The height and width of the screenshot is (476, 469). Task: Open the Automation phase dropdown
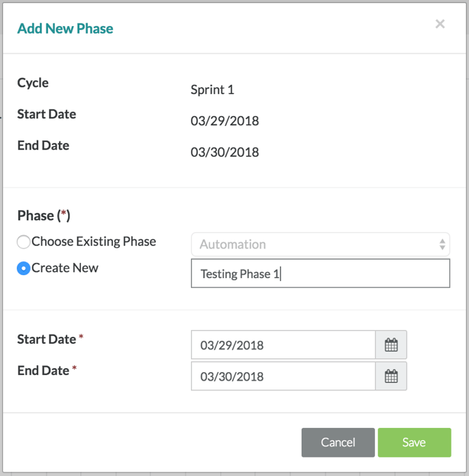[313, 244]
